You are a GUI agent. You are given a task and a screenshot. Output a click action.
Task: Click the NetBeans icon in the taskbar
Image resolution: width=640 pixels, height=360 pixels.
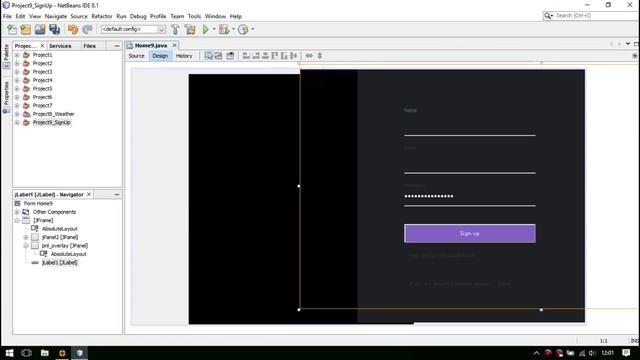(80, 353)
